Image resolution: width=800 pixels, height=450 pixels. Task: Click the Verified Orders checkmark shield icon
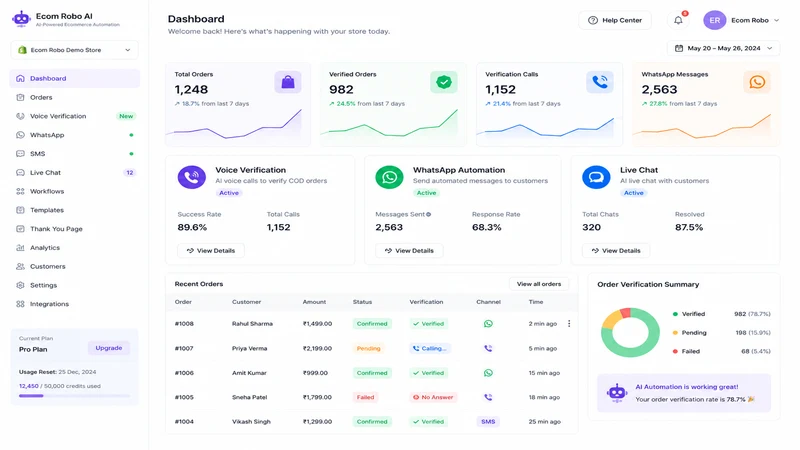[443, 82]
